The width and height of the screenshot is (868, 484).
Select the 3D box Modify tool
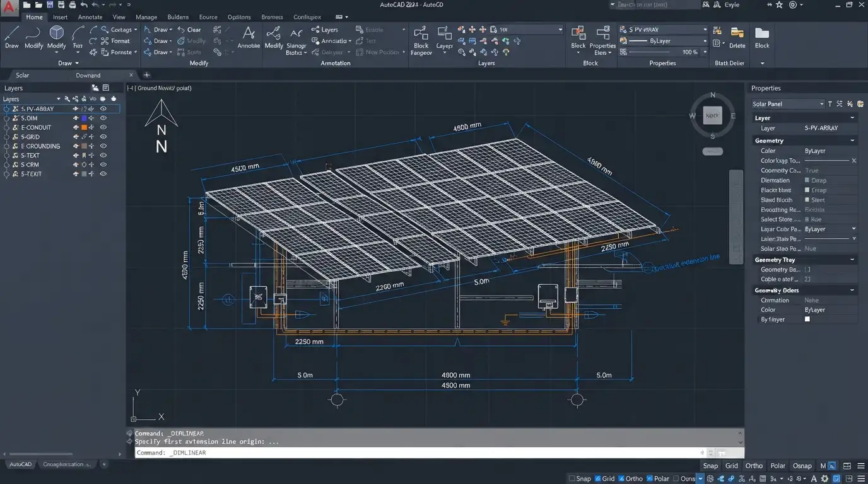pyautogui.click(x=57, y=37)
